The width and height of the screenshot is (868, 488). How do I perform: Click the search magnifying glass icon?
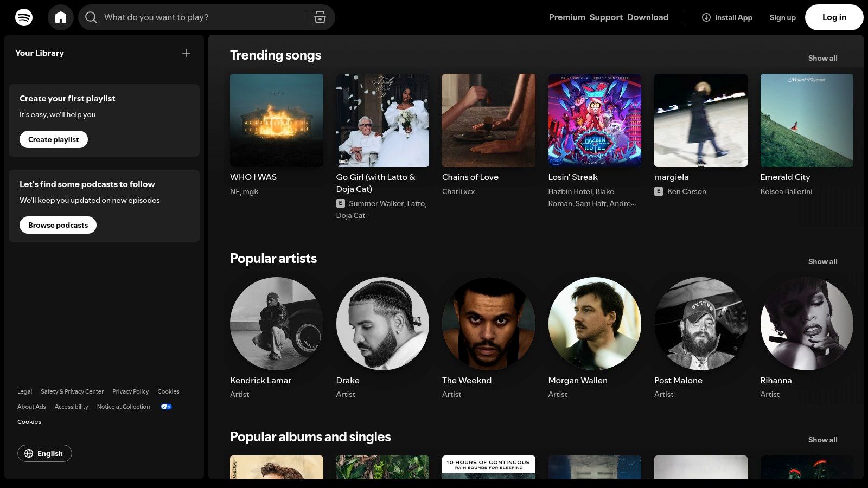[x=91, y=17]
